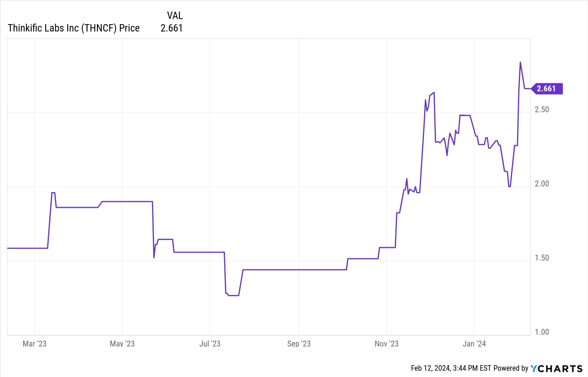
Task: Click the 2.50 y-axis label
Action: (x=542, y=109)
